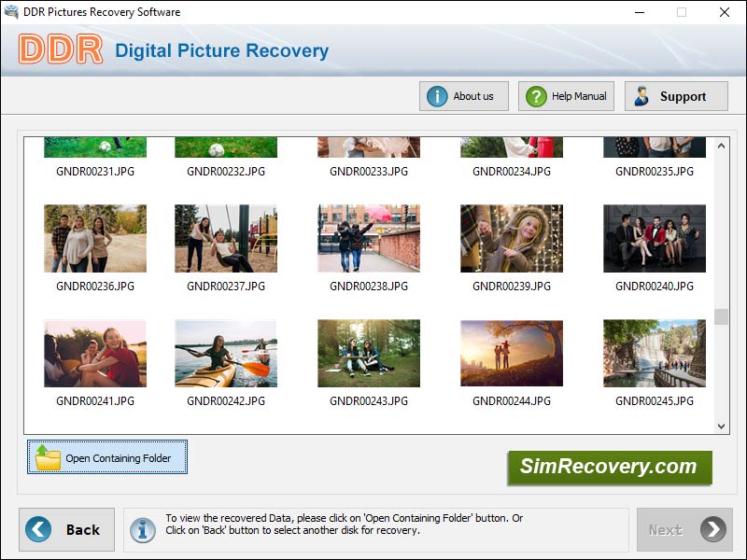Viewport: 747px width, 560px height.
Task: Click the file name GNDR00244.JPG
Action: point(512,401)
